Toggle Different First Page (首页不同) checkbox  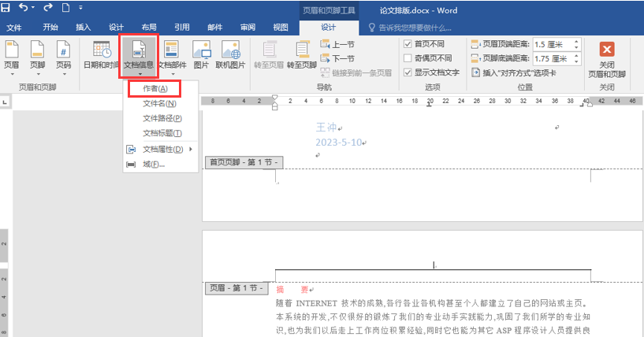[x=408, y=44]
